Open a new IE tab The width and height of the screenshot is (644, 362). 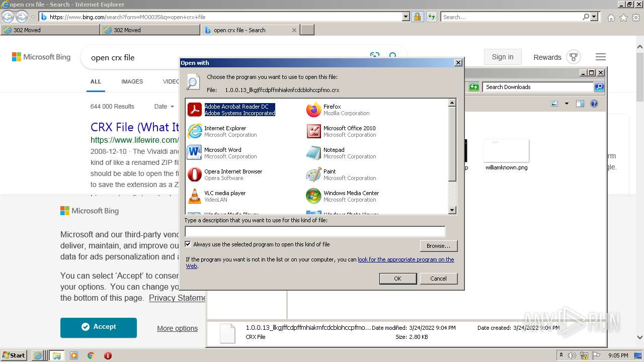(307, 30)
